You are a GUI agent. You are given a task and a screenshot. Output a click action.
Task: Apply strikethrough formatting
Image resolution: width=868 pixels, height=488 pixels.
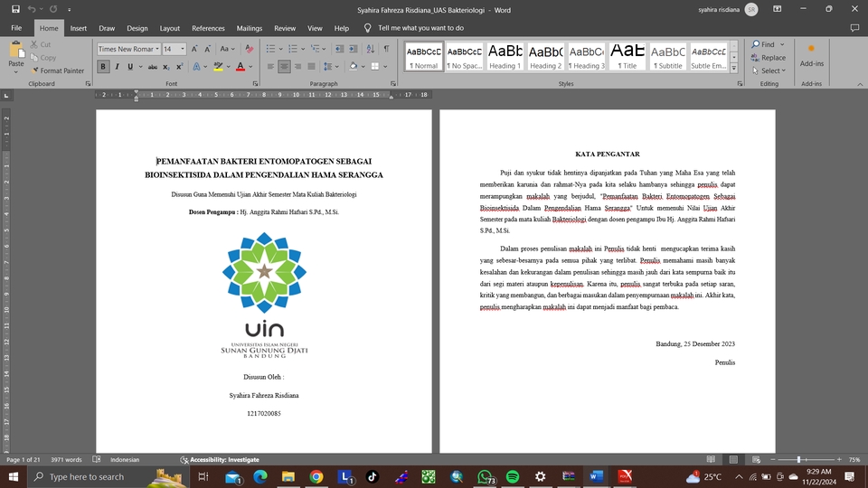(152, 67)
